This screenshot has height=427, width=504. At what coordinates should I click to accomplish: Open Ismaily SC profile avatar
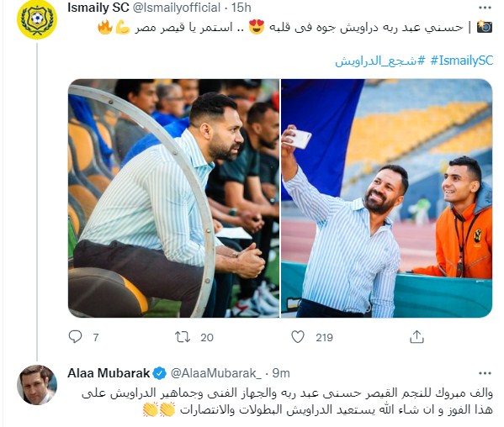coord(37,19)
